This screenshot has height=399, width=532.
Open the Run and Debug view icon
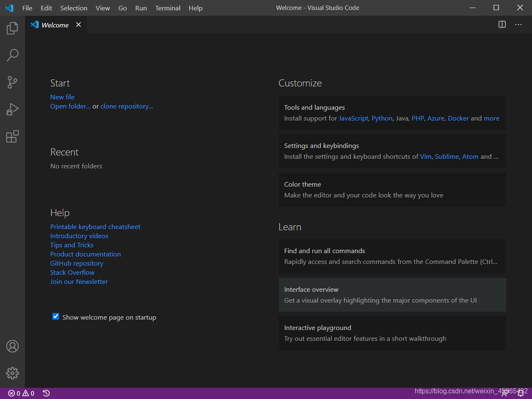(12, 109)
